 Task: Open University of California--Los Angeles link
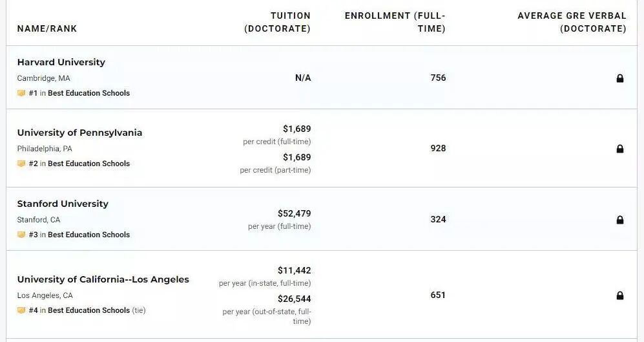click(x=103, y=279)
